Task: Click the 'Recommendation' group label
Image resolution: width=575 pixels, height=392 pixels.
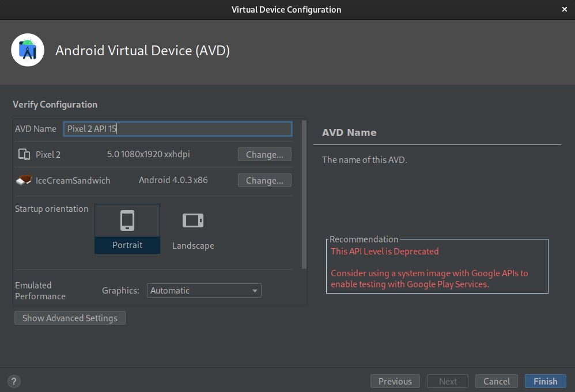Action: pos(364,239)
